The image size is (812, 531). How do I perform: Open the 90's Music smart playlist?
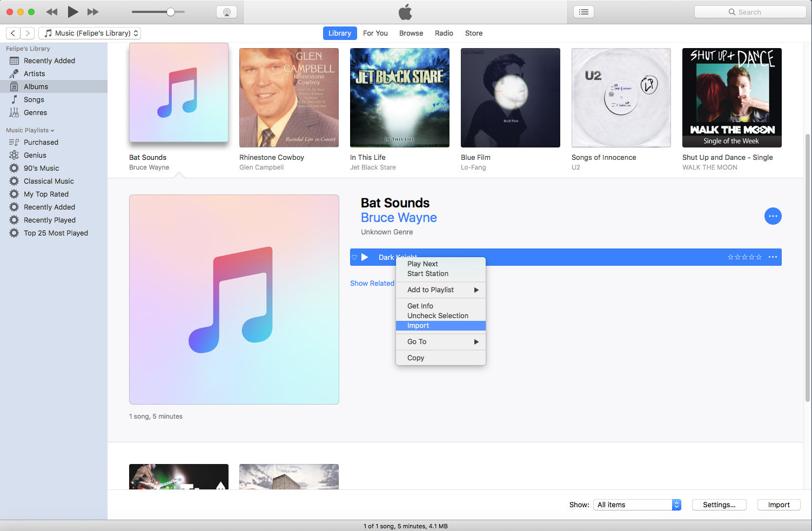(41, 168)
